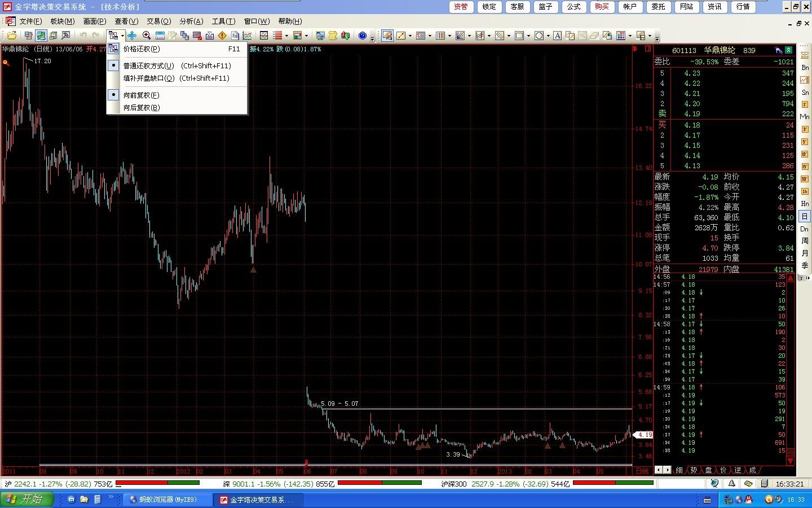Expand the rectangle drawing tool dropdown arrow
Viewport: 812px width, 508px height.
coord(528,36)
